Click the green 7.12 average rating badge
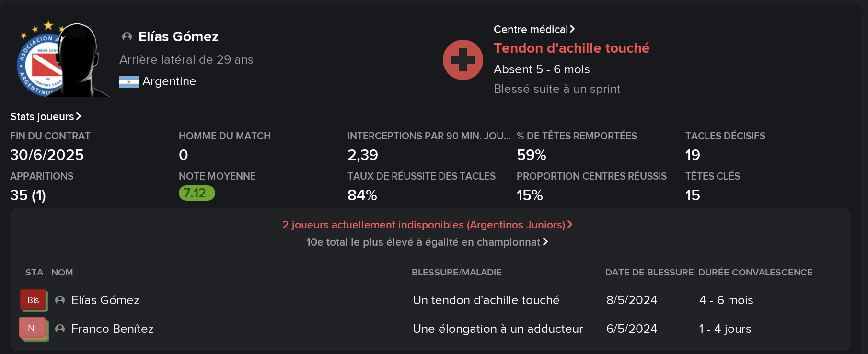This screenshot has width=868, height=354. click(197, 193)
